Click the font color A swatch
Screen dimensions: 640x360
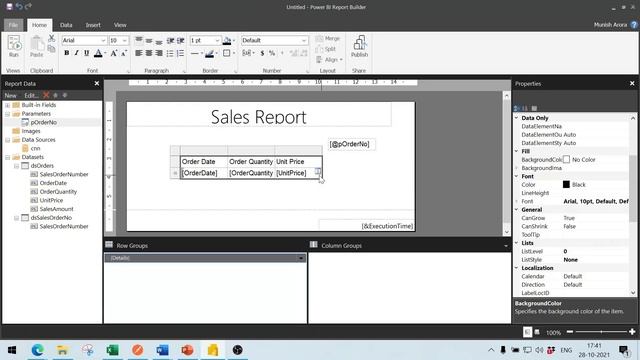coord(98,53)
